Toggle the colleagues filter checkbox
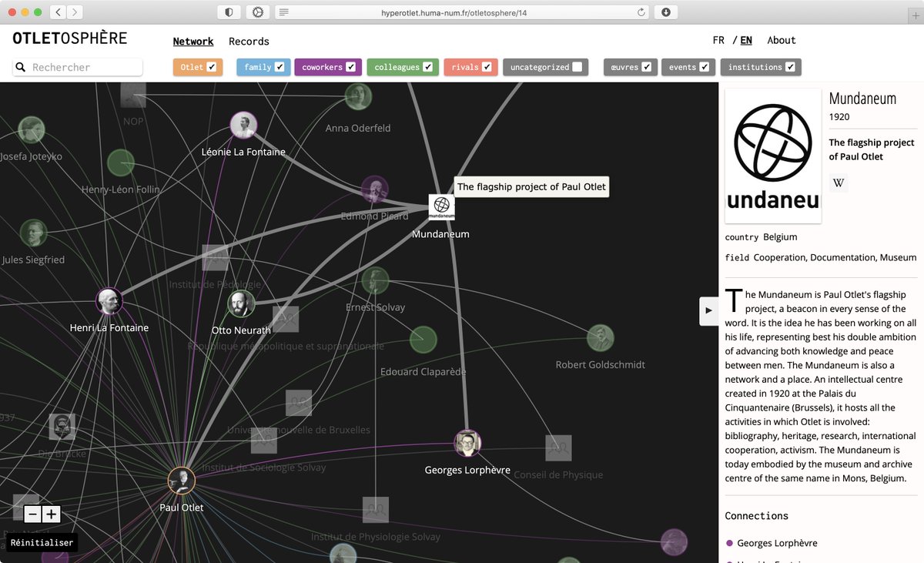This screenshot has width=924, height=563. click(428, 67)
